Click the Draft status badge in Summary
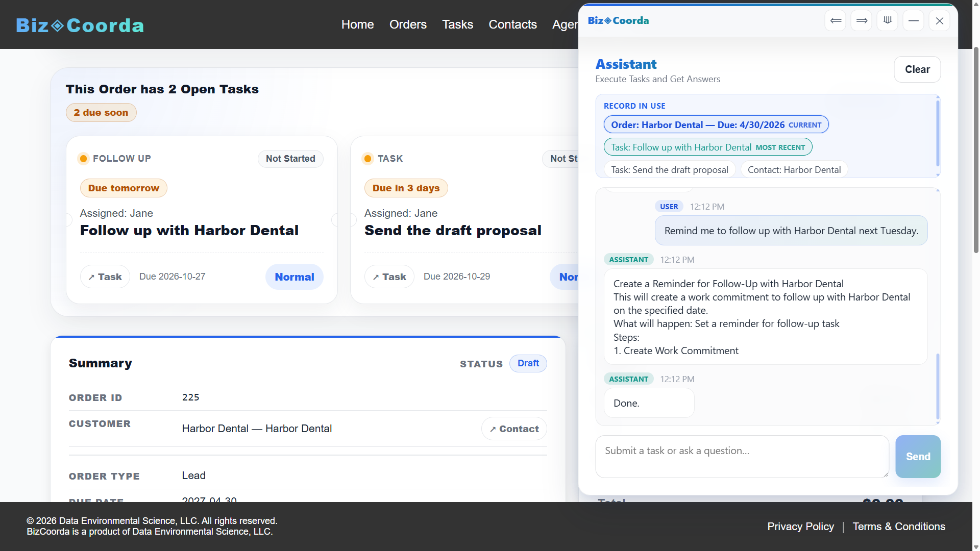Viewport: 980px width, 551px height. [528, 363]
